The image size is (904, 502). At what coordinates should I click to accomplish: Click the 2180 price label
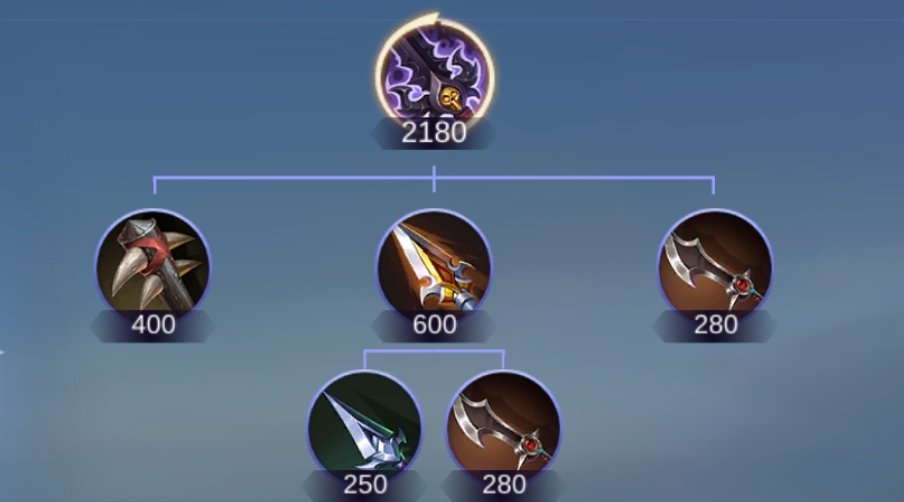tap(434, 133)
